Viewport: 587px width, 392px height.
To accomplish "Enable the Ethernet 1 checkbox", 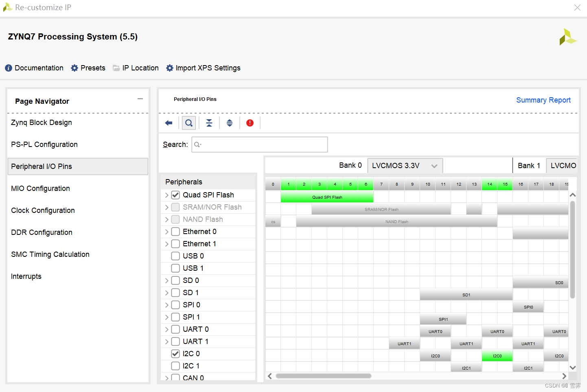I will point(175,244).
